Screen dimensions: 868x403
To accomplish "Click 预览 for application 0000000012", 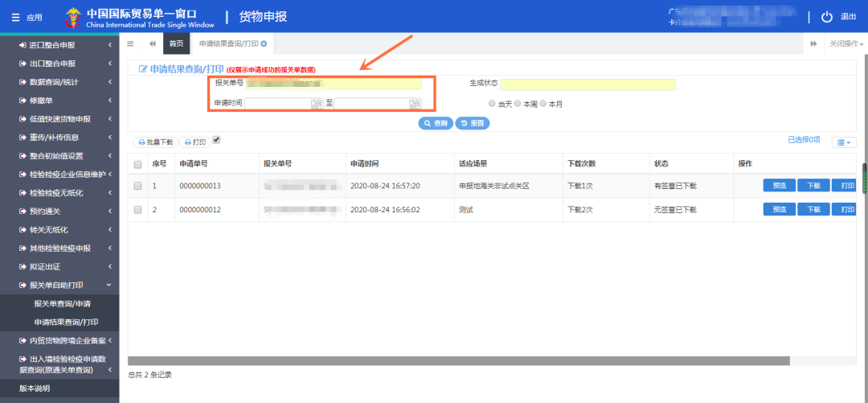I will [780, 209].
